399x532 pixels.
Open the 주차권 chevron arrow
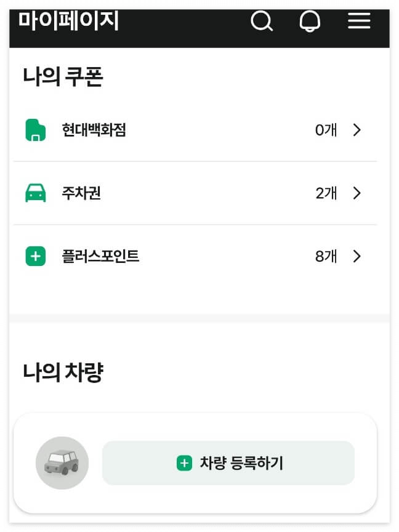(357, 193)
